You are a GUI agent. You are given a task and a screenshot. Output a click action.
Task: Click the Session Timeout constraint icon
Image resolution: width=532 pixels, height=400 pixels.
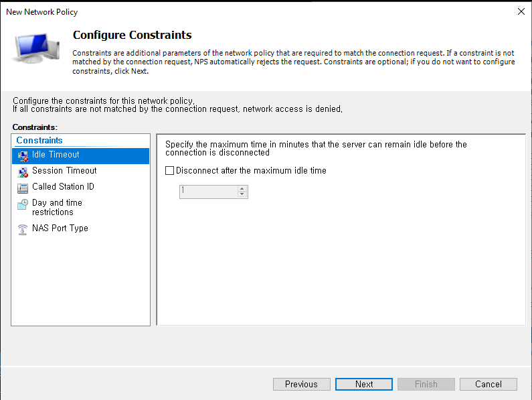point(23,172)
